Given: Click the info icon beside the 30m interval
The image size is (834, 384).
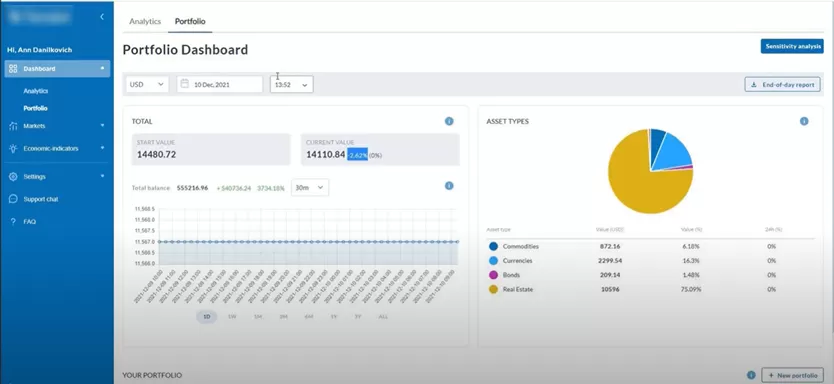Looking at the screenshot, I should [449, 186].
